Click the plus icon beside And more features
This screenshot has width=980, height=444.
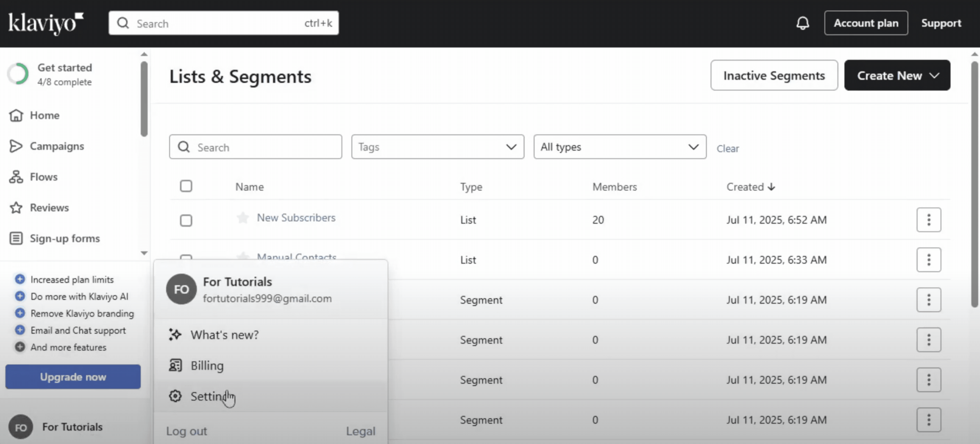pyautogui.click(x=20, y=347)
